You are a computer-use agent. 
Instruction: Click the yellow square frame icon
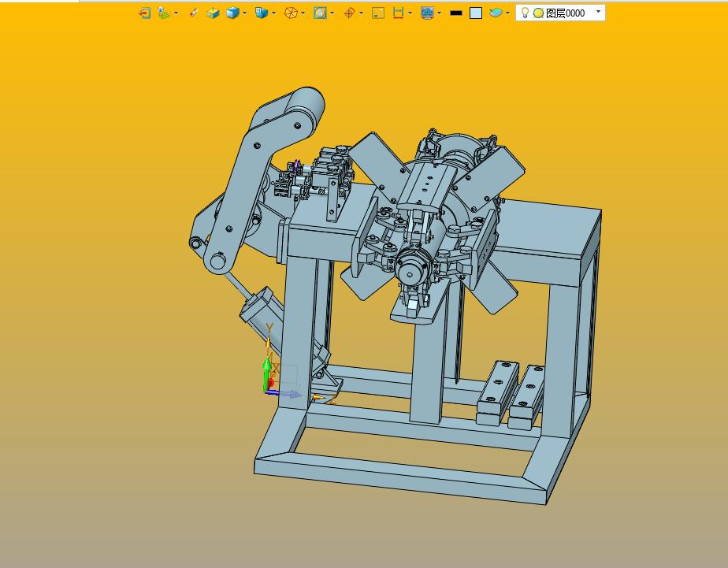point(378,13)
